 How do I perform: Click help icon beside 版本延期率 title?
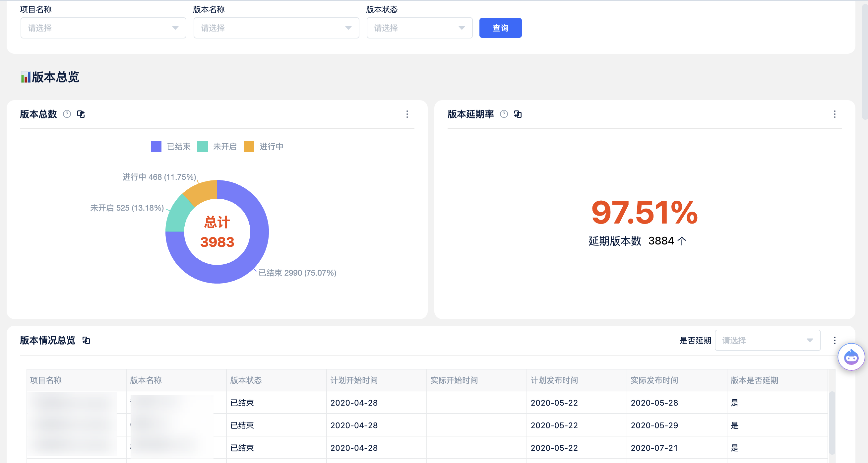click(504, 114)
